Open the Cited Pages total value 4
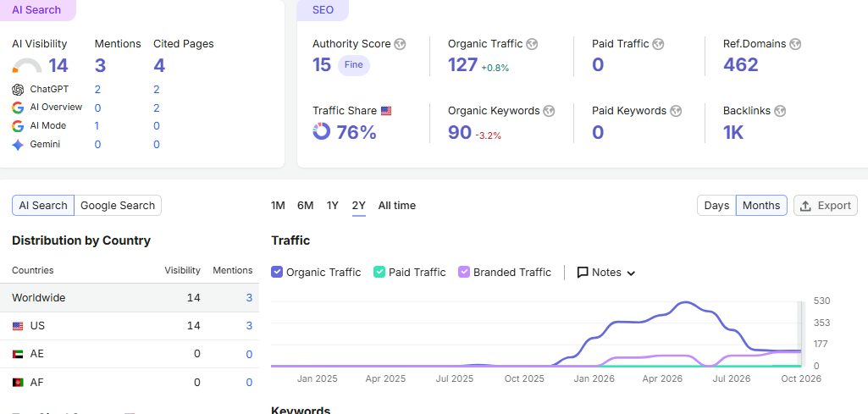 pos(159,66)
